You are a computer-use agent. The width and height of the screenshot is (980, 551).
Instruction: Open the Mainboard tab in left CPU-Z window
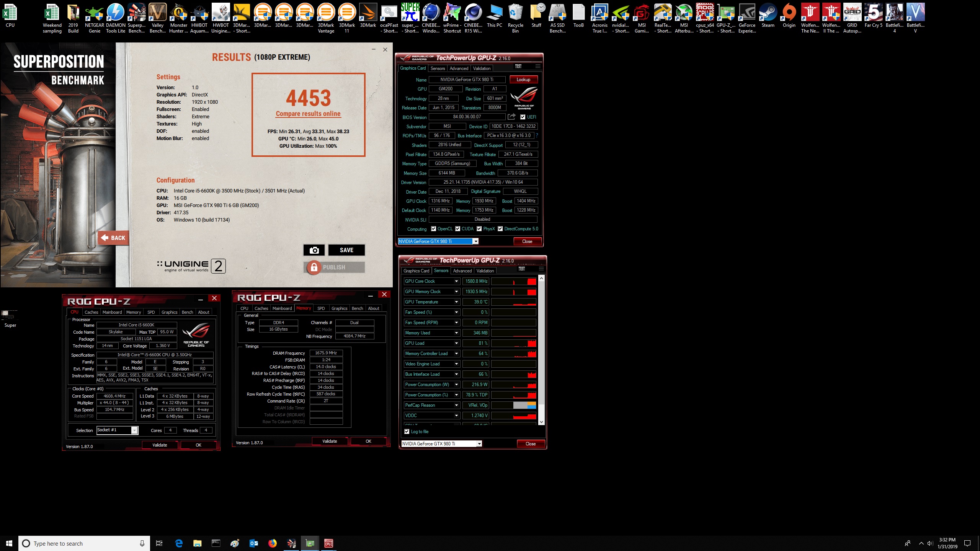coord(112,312)
